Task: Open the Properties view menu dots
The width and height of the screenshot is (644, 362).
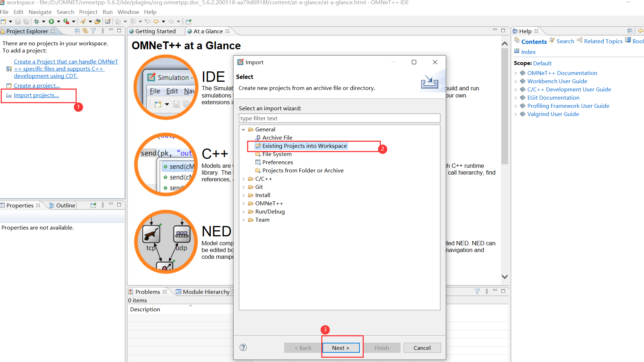Action: pos(102,205)
